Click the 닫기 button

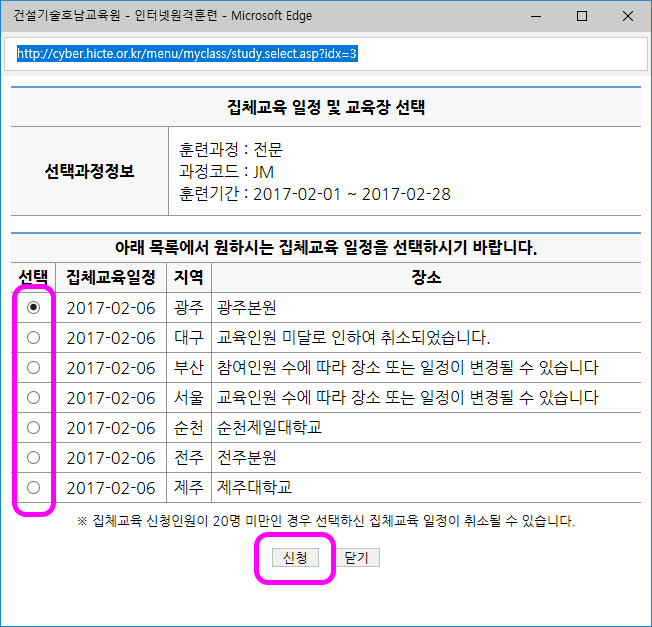356,557
